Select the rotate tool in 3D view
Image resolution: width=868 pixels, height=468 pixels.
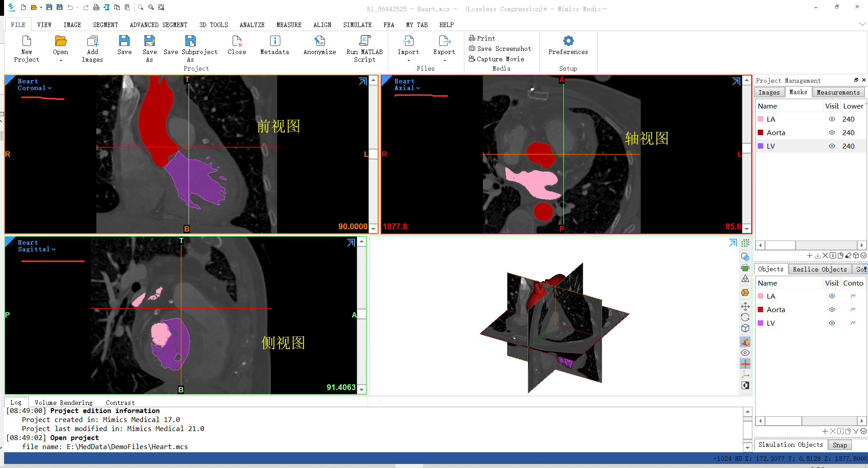click(x=745, y=317)
